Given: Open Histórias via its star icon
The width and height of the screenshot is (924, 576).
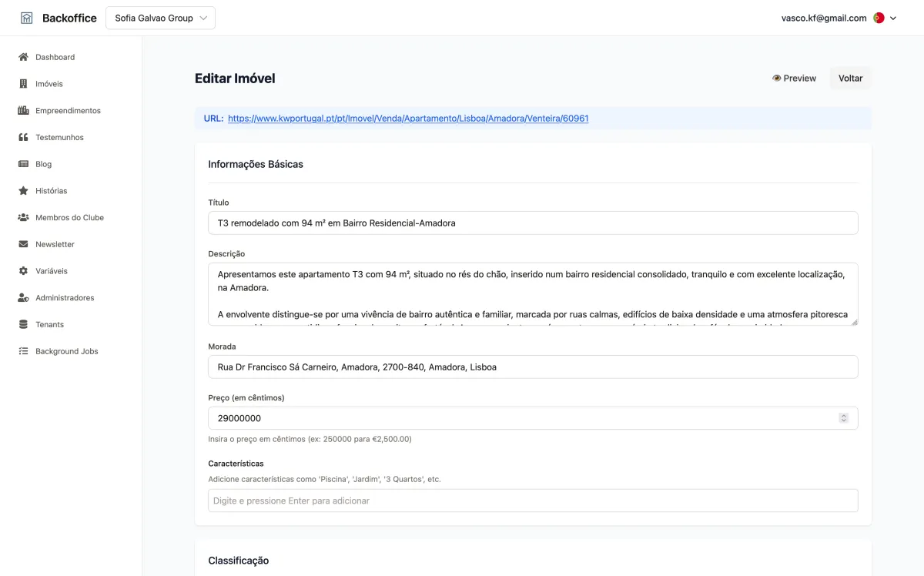Looking at the screenshot, I should [x=24, y=190].
